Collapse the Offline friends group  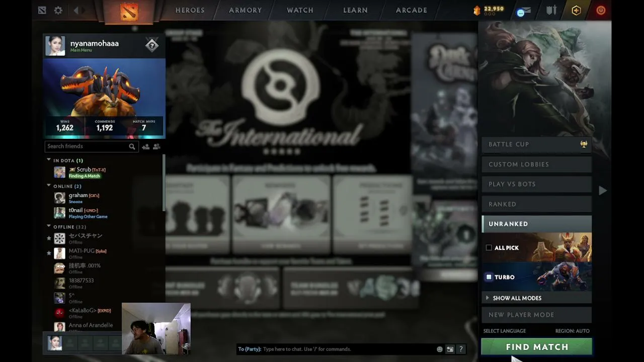tap(49, 226)
